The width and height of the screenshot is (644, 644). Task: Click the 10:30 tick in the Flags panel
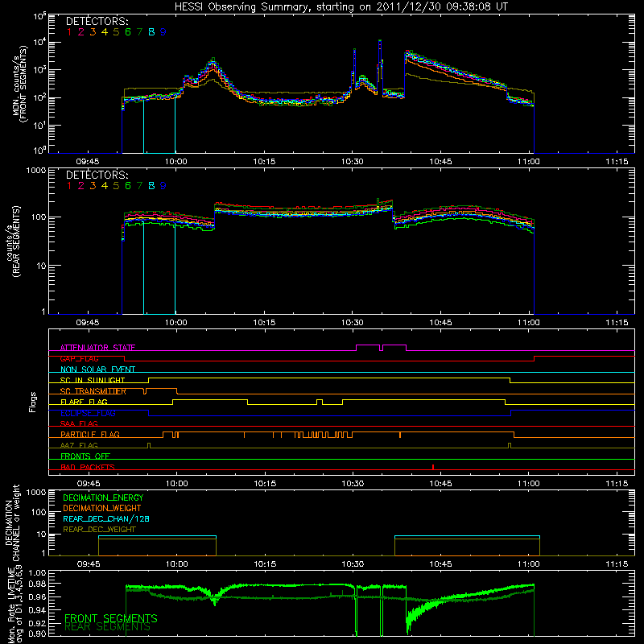pyautogui.click(x=353, y=484)
